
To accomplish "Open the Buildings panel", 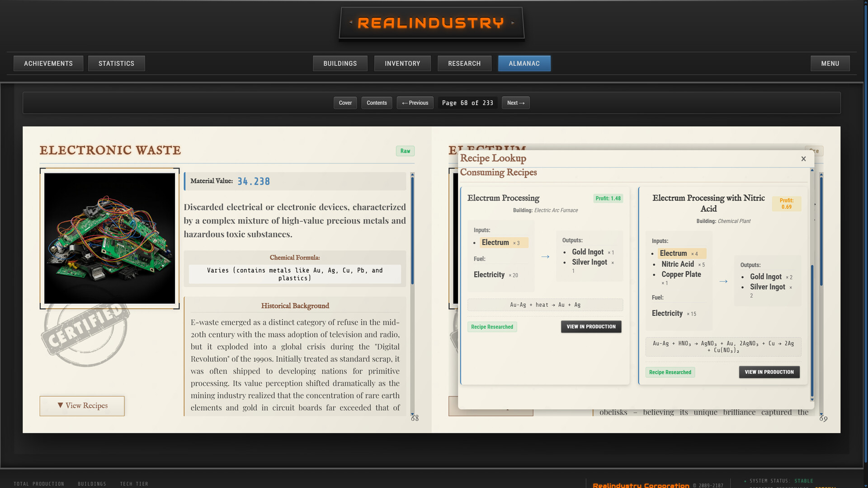I will tap(340, 63).
